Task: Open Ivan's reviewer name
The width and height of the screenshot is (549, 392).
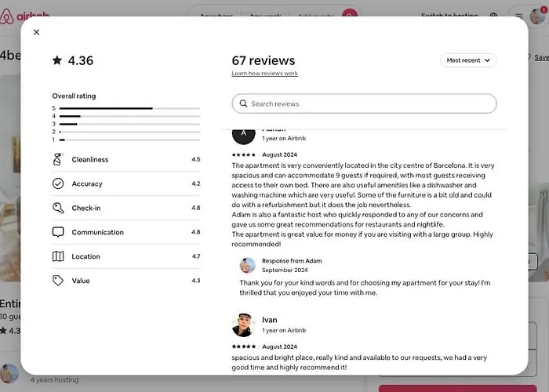Action: tap(270, 320)
